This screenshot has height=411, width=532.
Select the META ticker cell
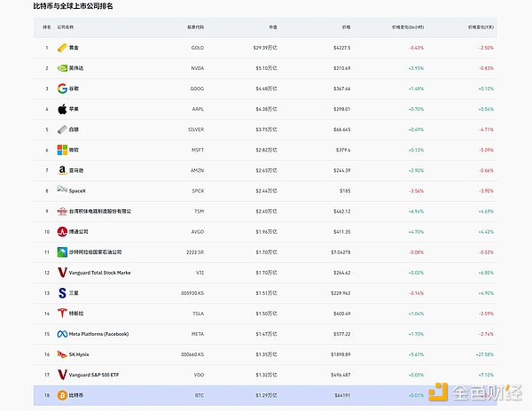198,334
